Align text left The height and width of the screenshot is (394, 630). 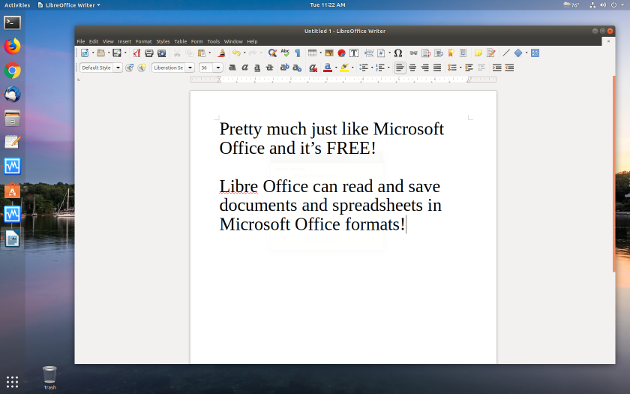point(400,67)
